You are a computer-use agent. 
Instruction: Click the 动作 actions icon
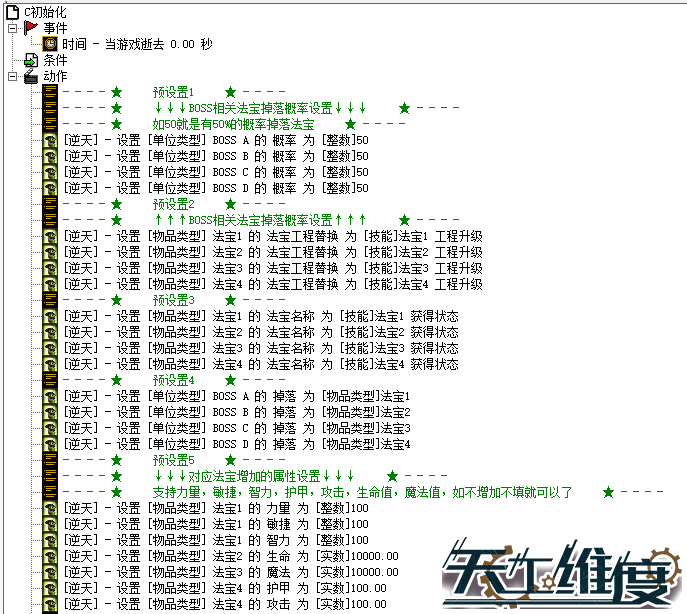tap(30, 76)
